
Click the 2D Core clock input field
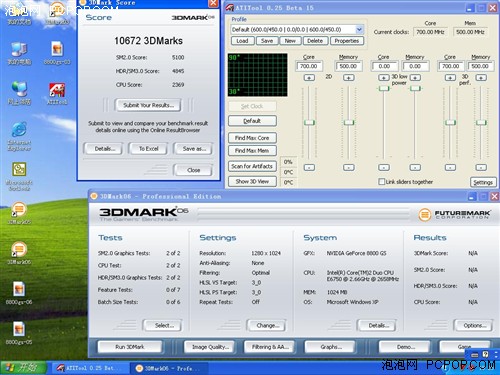click(x=309, y=66)
